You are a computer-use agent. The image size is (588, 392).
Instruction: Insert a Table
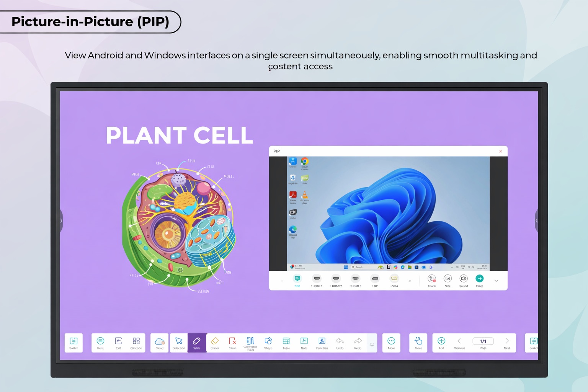click(x=286, y=343)
